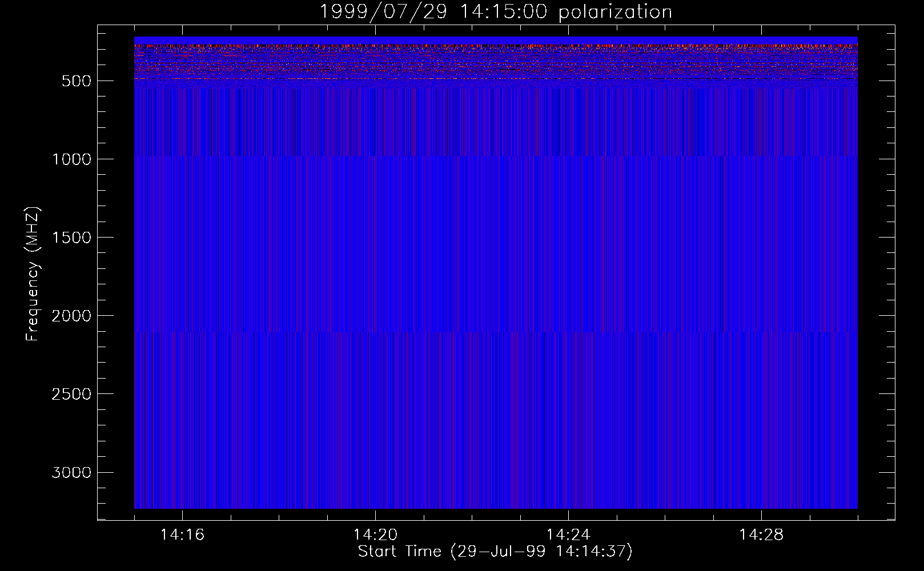The image size is (924, 571).
Task: Click the 3000 frequency tick label
Action: pyautogui.click(x=71, y=473)
